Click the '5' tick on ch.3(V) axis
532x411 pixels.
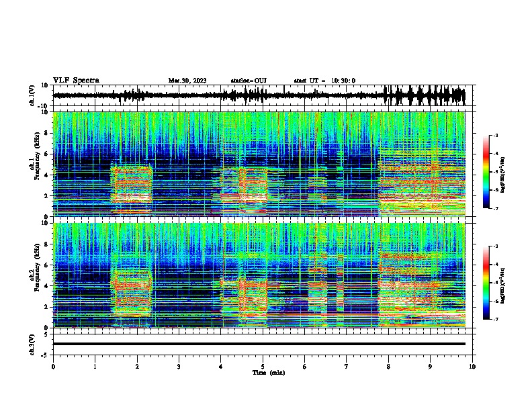(47, 334)
